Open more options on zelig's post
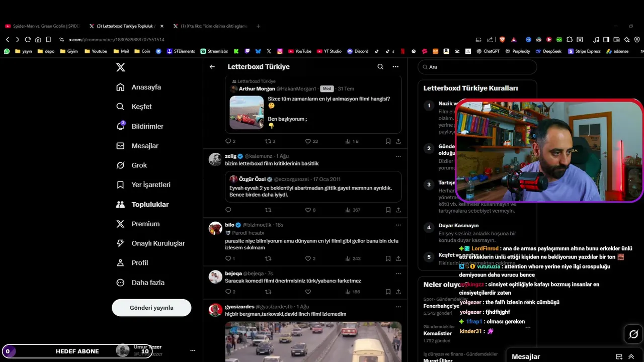 (398, 156)
